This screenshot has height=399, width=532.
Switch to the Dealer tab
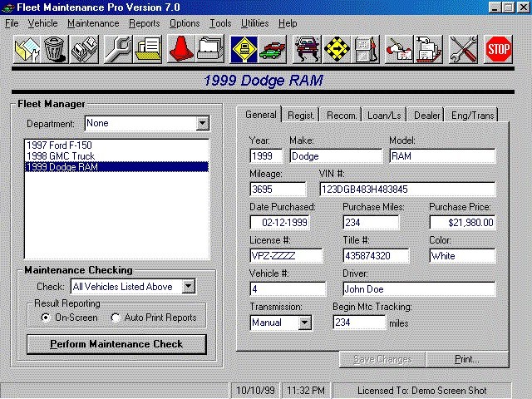[x=426, y=116]
